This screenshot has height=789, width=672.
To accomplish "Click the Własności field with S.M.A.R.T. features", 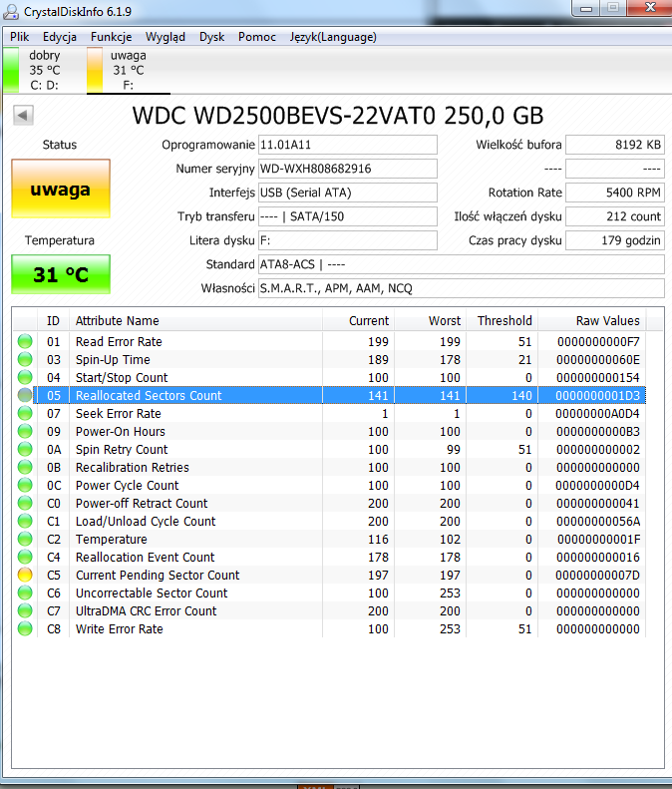I will coord(462,288).
